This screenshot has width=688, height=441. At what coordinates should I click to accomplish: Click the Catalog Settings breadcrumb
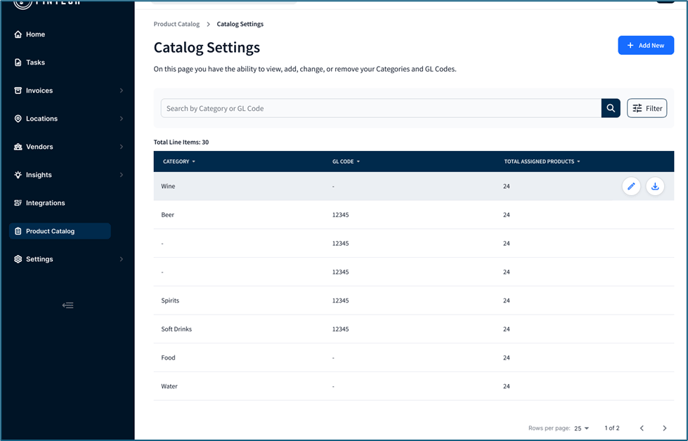(x=240, y=24)
